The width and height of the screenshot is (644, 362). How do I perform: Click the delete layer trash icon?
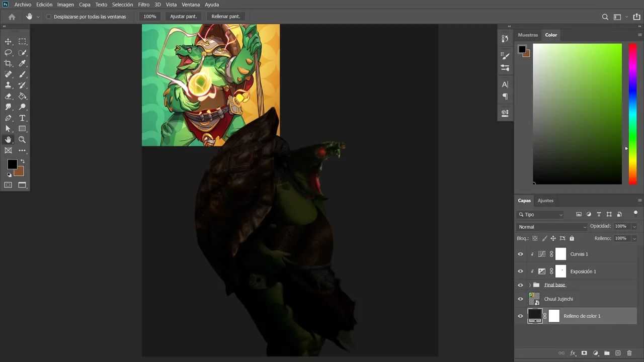point(629,353)
